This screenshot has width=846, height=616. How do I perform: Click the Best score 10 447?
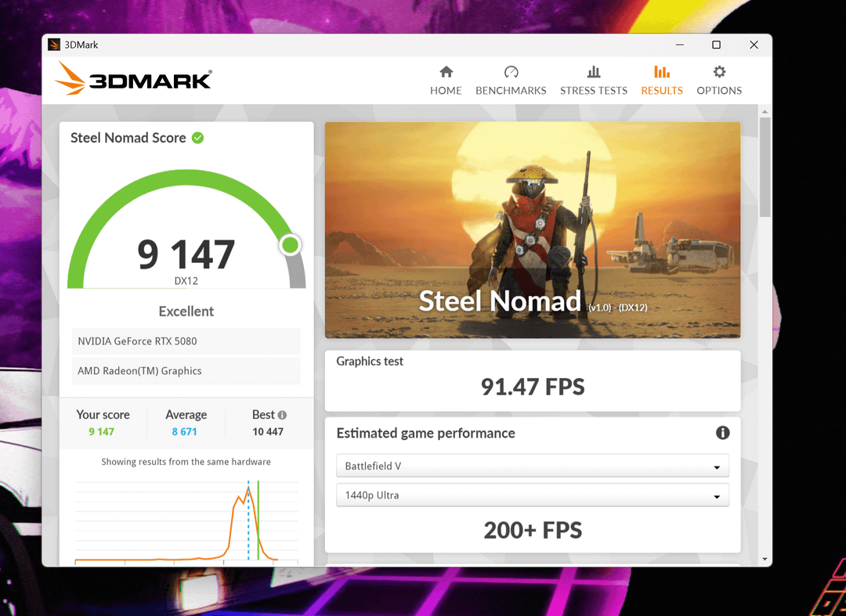click(x=268, y=432)
